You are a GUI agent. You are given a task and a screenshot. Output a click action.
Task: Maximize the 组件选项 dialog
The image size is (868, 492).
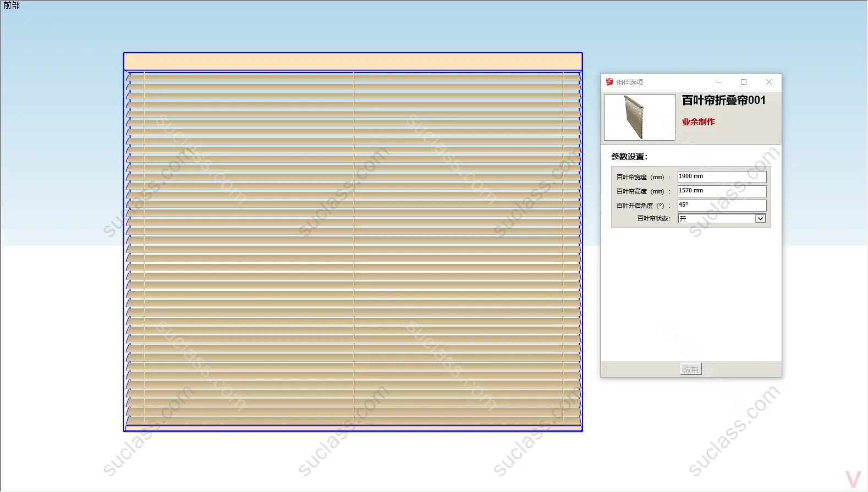click(744, 82)
